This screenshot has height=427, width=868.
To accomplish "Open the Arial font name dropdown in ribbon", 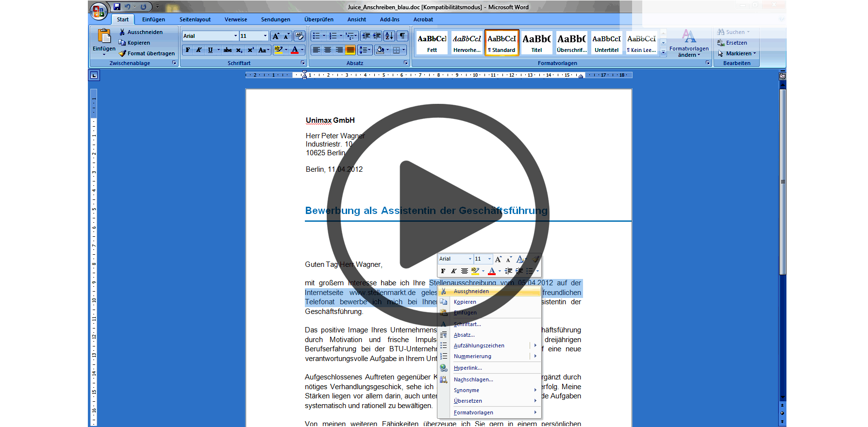I will click(235, 36).
